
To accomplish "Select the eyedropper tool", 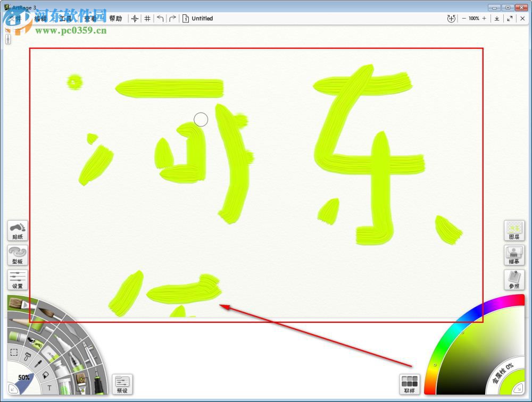I will click(37, 364).
